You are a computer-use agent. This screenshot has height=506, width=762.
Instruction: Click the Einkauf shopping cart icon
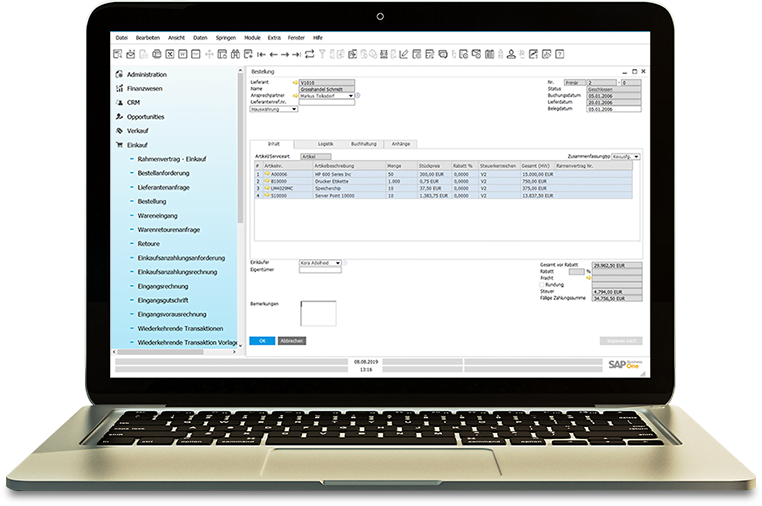point(120,145)
